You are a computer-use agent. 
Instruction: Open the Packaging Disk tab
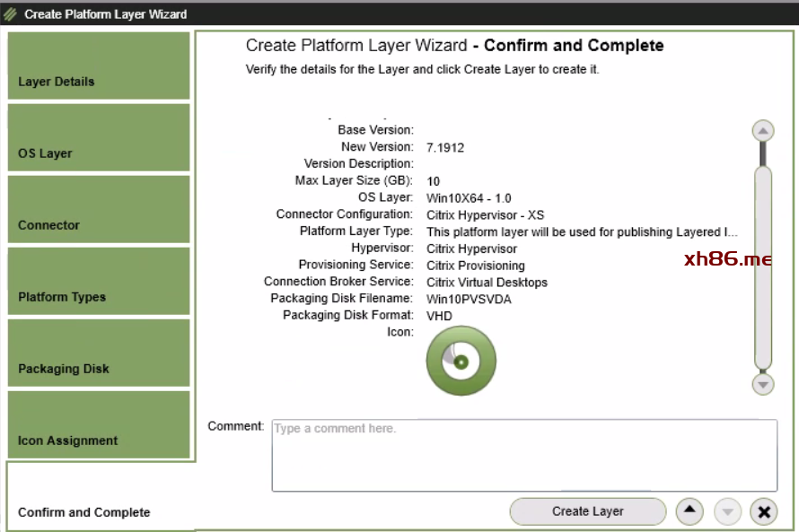tap(99, 353)
